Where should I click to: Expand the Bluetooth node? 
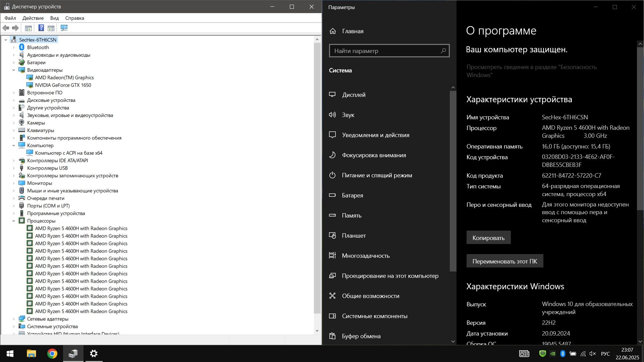tap(14, 47)
